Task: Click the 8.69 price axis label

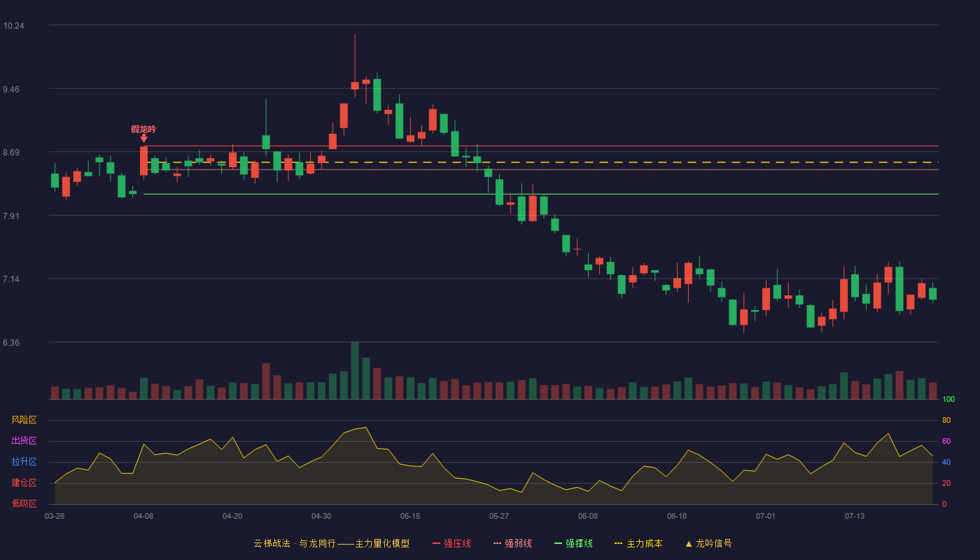Action: 11,153
